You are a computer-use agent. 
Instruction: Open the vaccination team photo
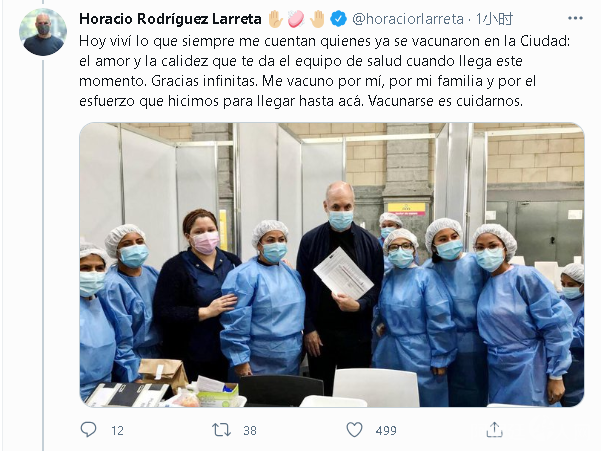[x=332, y=265]
